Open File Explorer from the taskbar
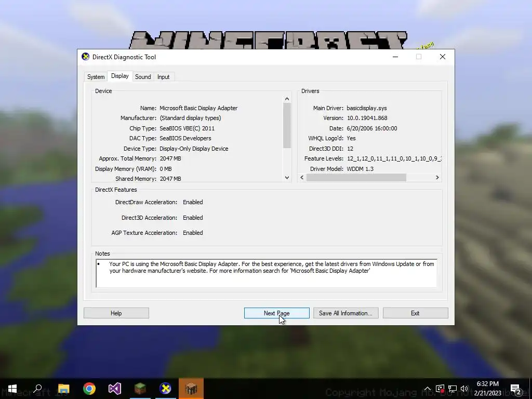This screenshot has width=532, height=399. tap(63, 389)
